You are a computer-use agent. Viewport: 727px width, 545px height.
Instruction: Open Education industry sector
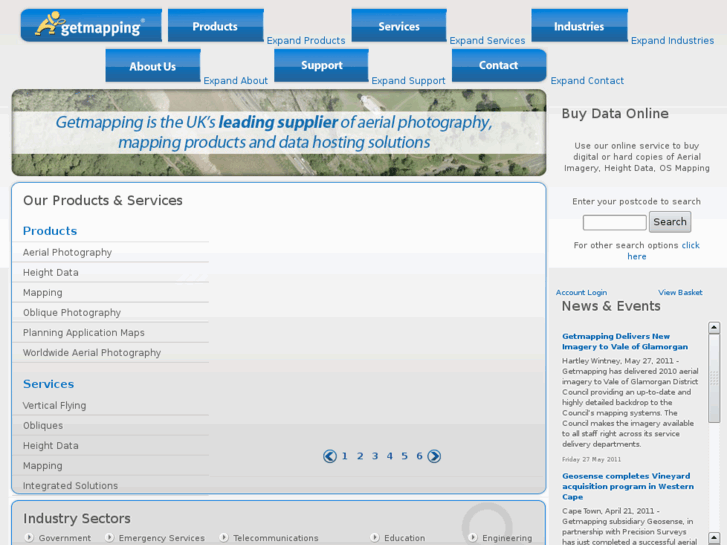coord(405,538)
